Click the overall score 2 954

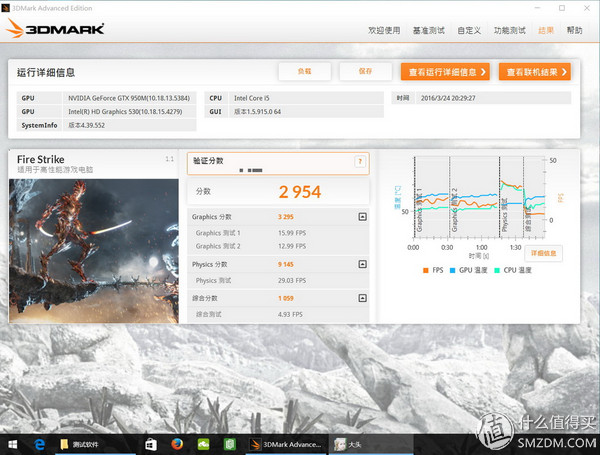point(300,192)
